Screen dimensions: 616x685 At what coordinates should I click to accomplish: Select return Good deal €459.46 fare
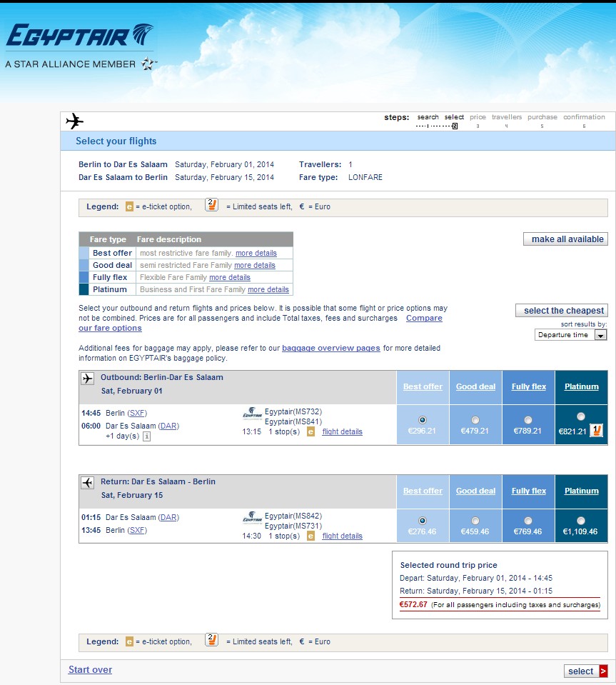(475, 521)
